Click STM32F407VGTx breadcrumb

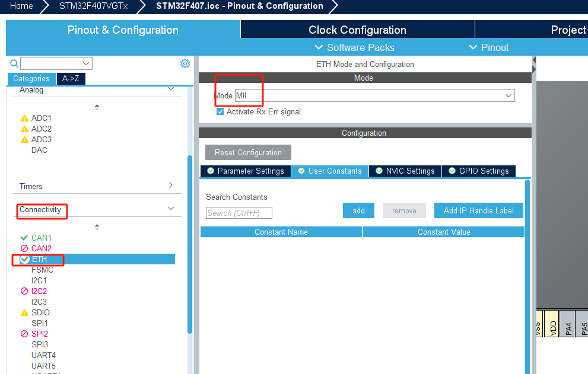click(x=93, y=6)
